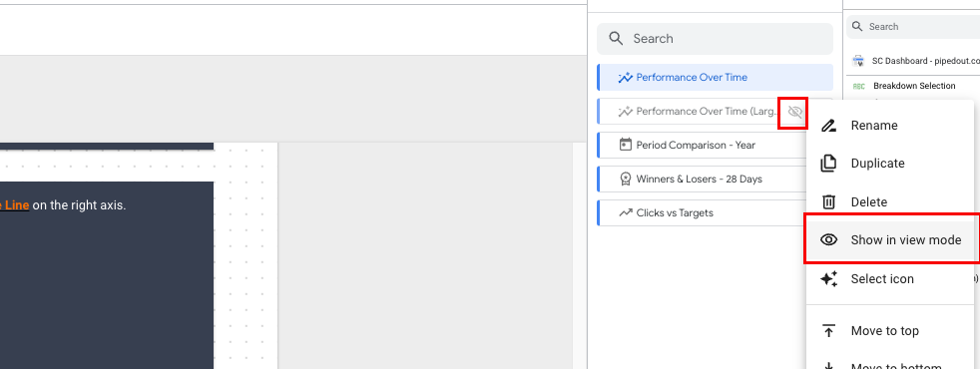Viewport: 980px width, 369px height.
Task: Click the orange Line link text
Action: click(14, 204)
